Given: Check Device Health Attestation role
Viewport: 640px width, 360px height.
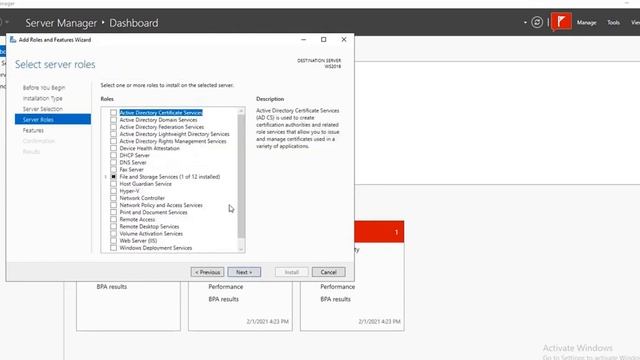Looking at the screenshot, I should (113, 148).
